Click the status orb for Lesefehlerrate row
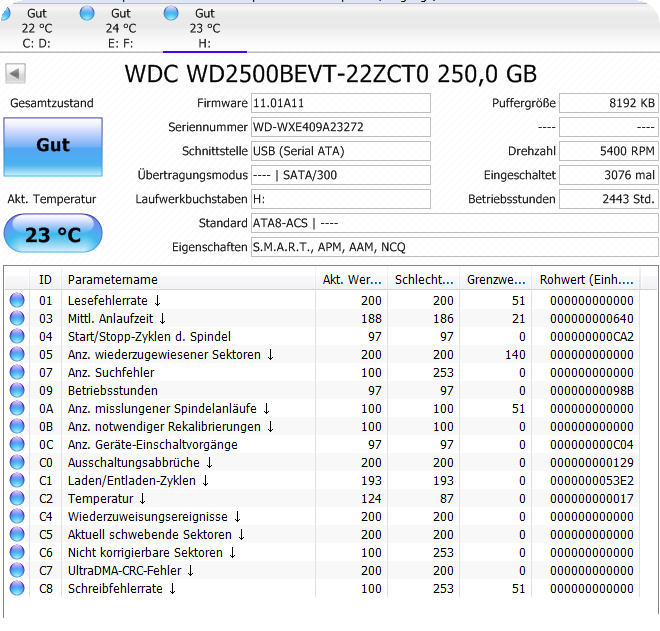This screenshot has width=660, height=631. [17, 300]
